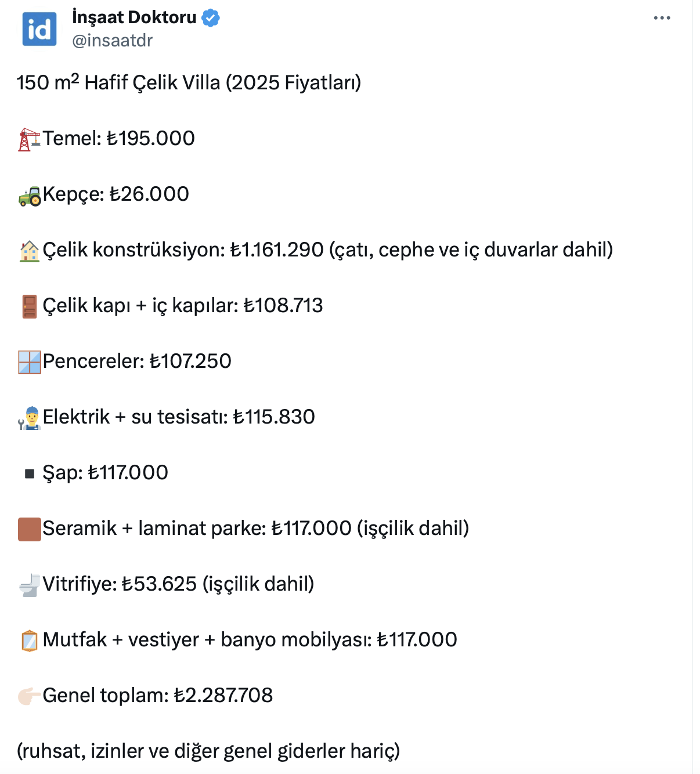The width and height of the screenshot is (700, 774).
Task: Click the window emoji beside Pencereler
Action: [29, 362]
